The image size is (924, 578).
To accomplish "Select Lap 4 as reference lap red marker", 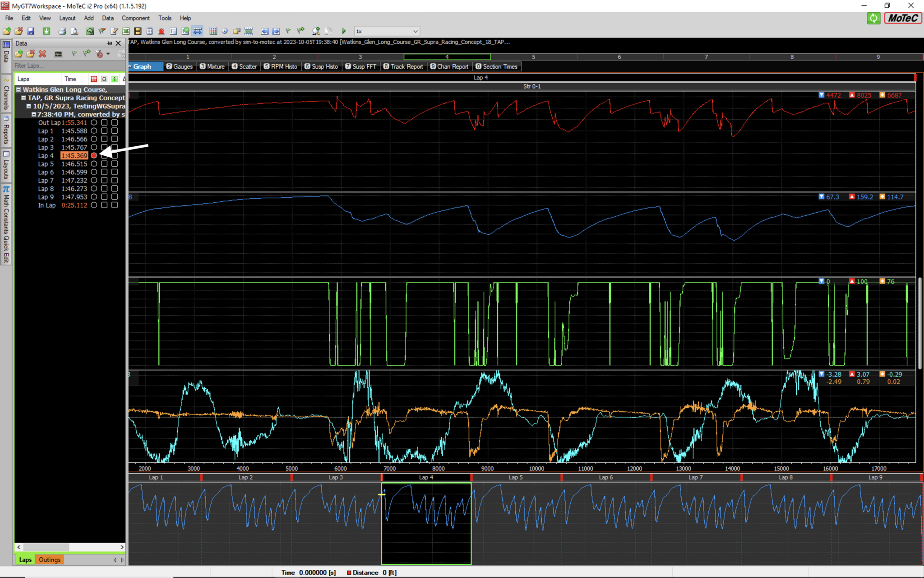I will [93, 155].
